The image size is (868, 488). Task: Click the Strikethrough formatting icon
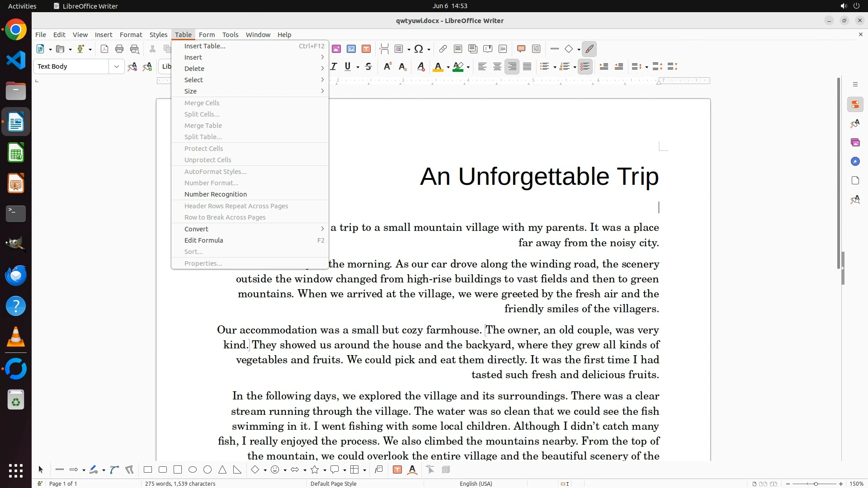(x=368, y=67)
